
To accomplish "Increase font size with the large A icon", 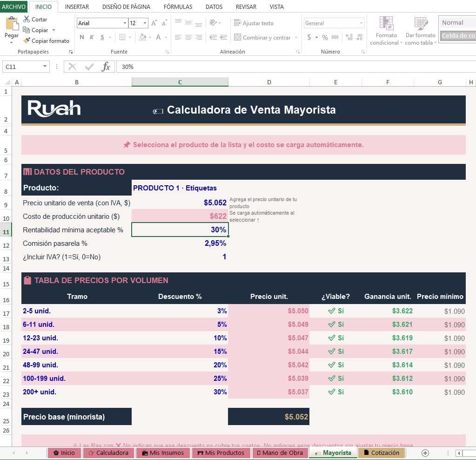I will click(154, 23).
